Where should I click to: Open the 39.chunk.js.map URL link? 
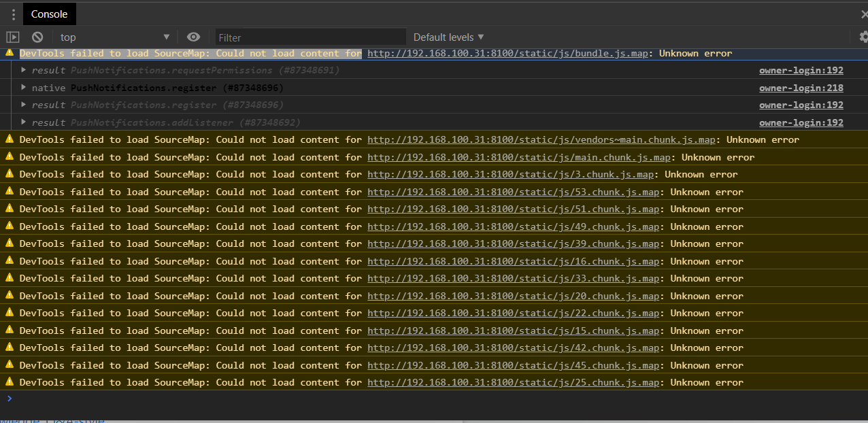coord(514,243)
